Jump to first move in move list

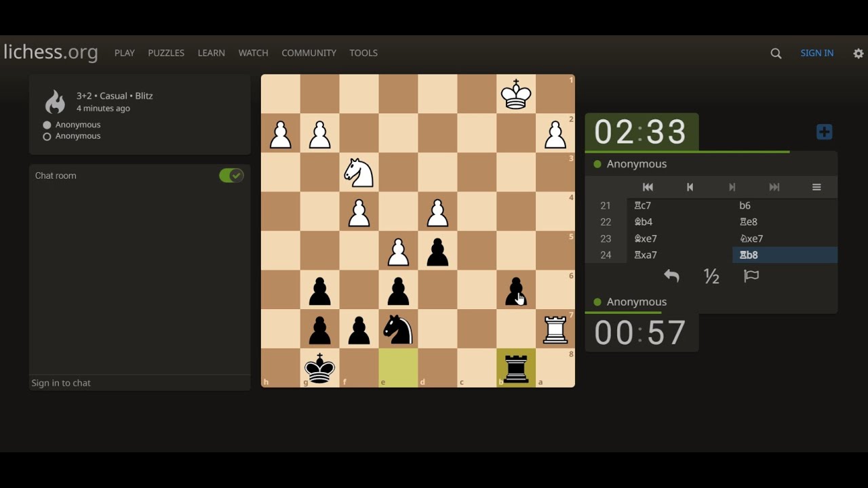[x=648, y=187]
